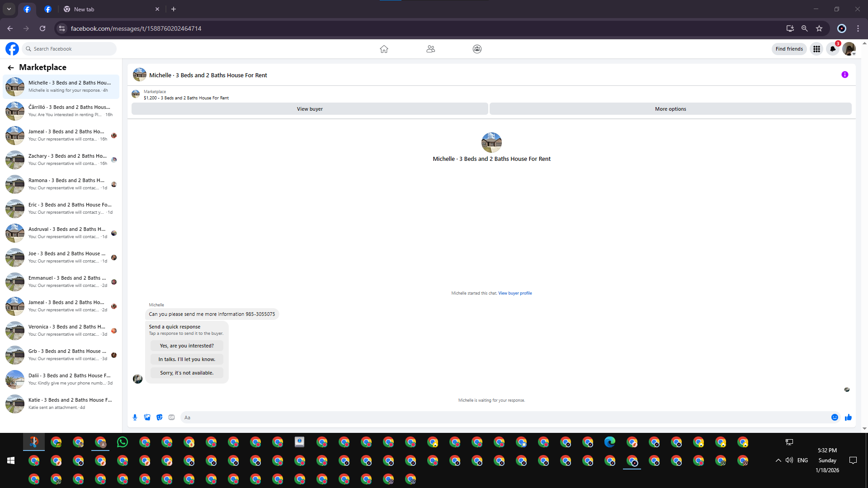Click the voice clip microphone icon
Screen dimensions: 868x488
pos(135,418)
